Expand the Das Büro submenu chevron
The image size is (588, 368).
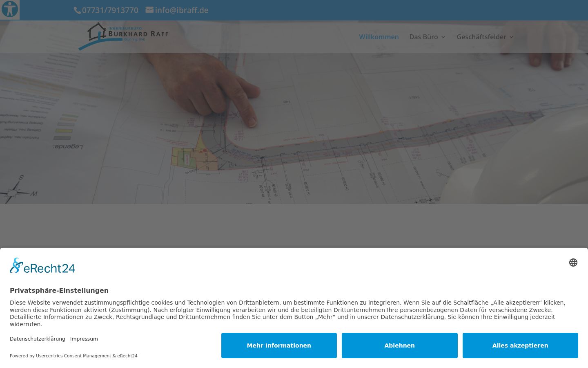tap(443, 37)
